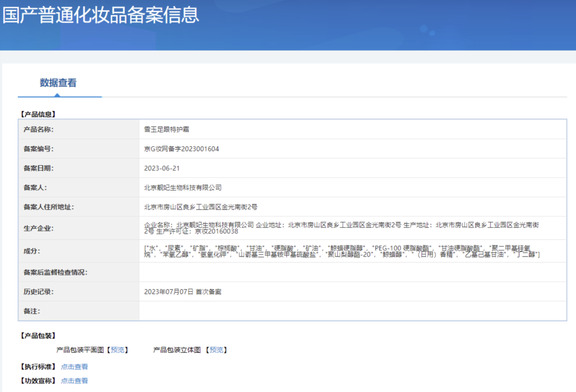The height and width of the screenshot is (392, 576).
Task: Click the 生产企业 company details text
Action: coord(342,228)
